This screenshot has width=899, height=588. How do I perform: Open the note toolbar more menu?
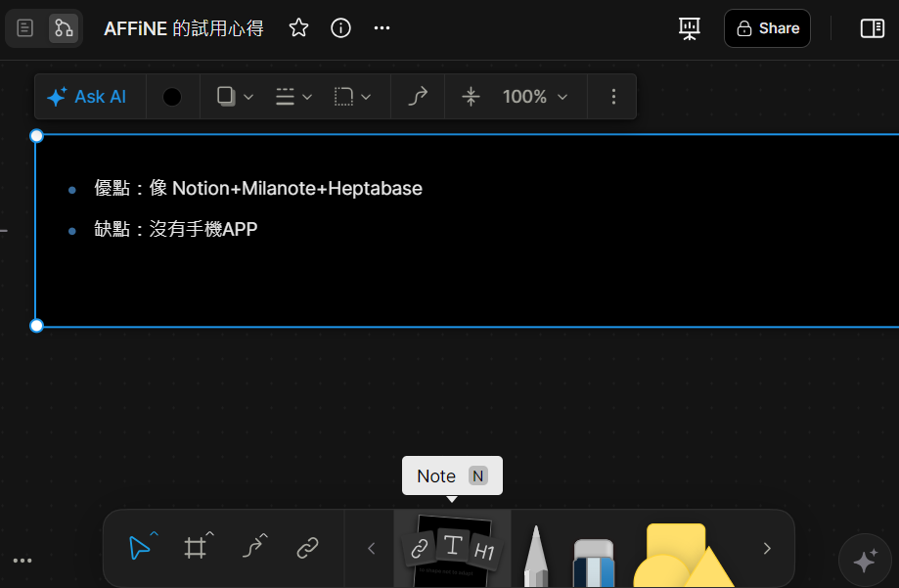pyautogui.click(x=613, y=97)
